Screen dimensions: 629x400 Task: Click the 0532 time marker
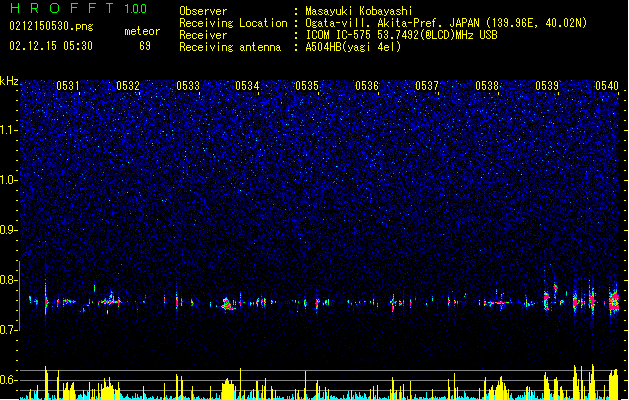128,86
